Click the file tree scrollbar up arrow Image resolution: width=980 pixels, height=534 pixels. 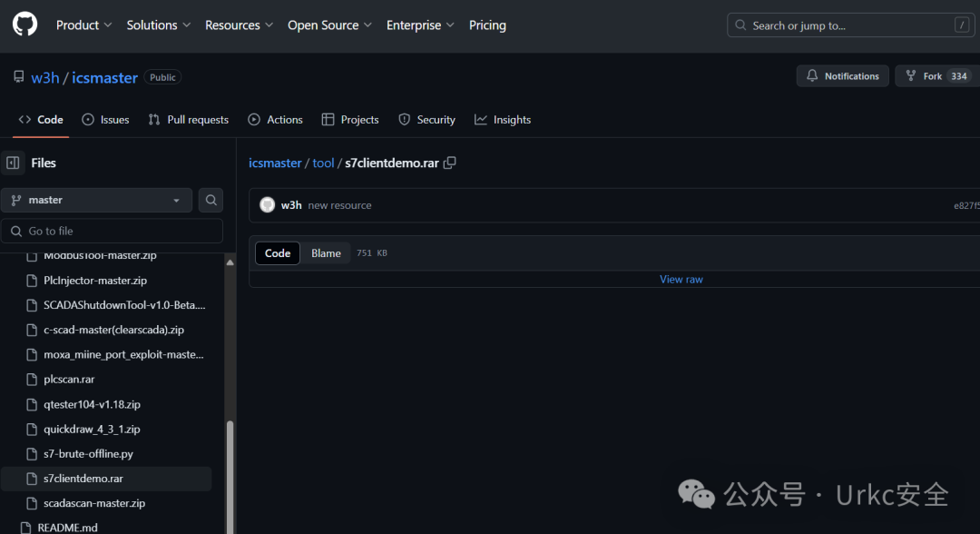tap(230, 262)
